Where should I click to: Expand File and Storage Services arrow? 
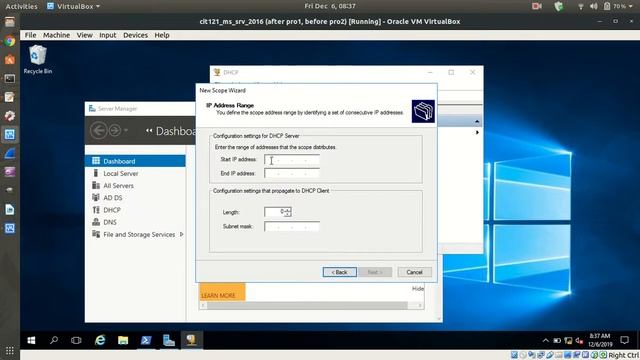pos(182,234)
